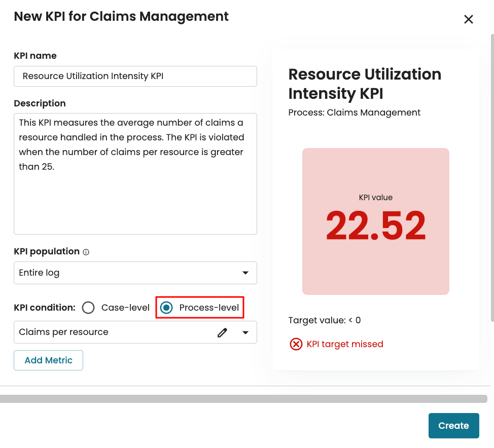Click the KPI population label

(47, 251)
